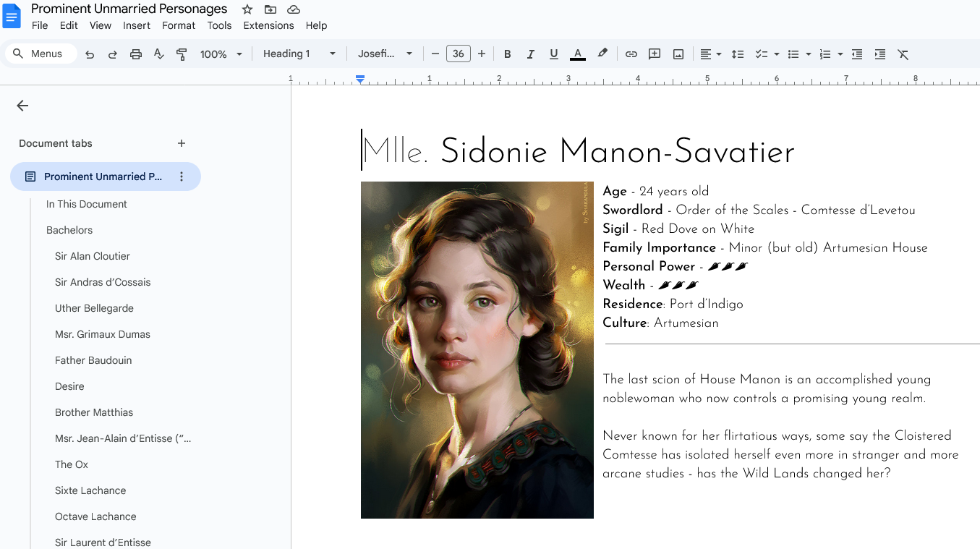Click the paint format roller icon

point(182,54)
